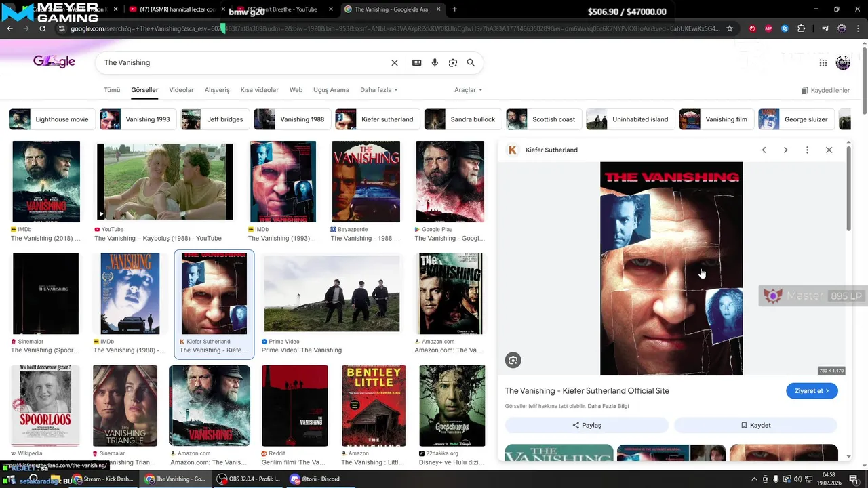Filter by Vanishing film chip
868x488 pixels.
point(716,119)
